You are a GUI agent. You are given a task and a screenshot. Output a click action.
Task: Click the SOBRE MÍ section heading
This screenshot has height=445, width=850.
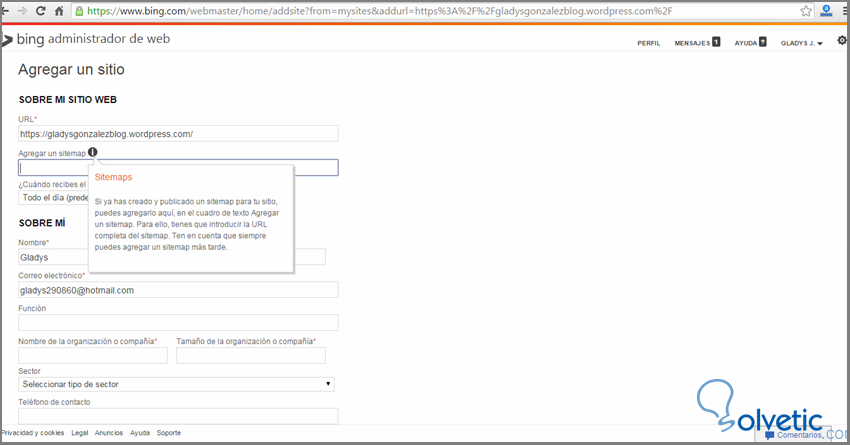(x=42, y=223)
